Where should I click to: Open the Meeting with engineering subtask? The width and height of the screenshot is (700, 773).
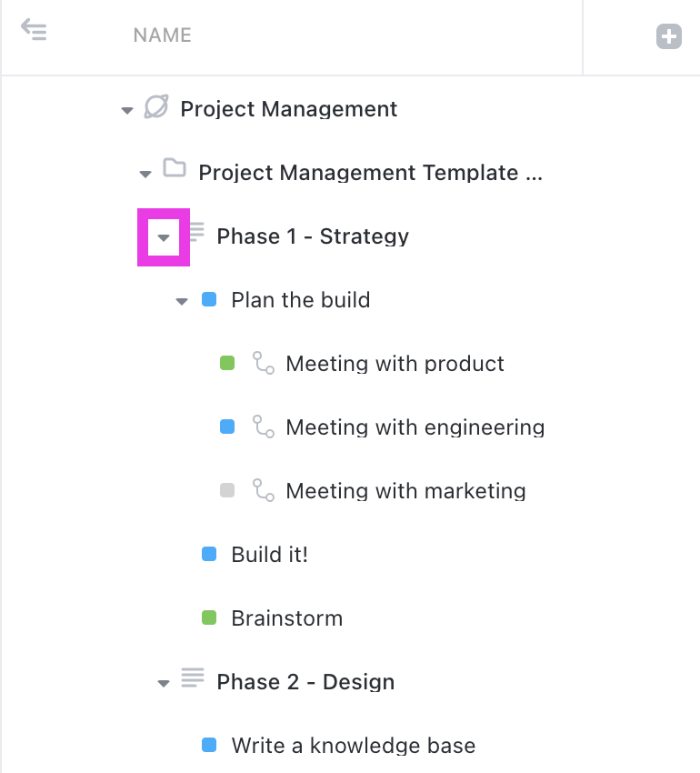click(415, 427)
